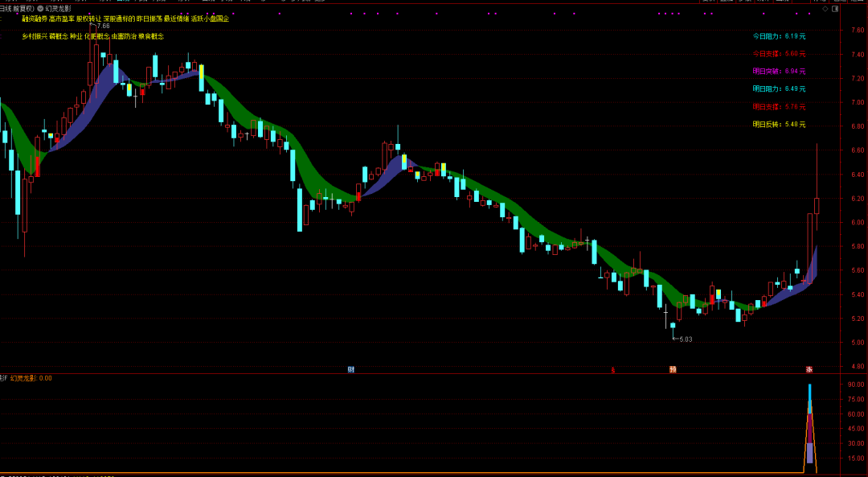This screenshot has height=477, width=868.
Task: Toggle the side panel square icon
Action: (835, 9)
